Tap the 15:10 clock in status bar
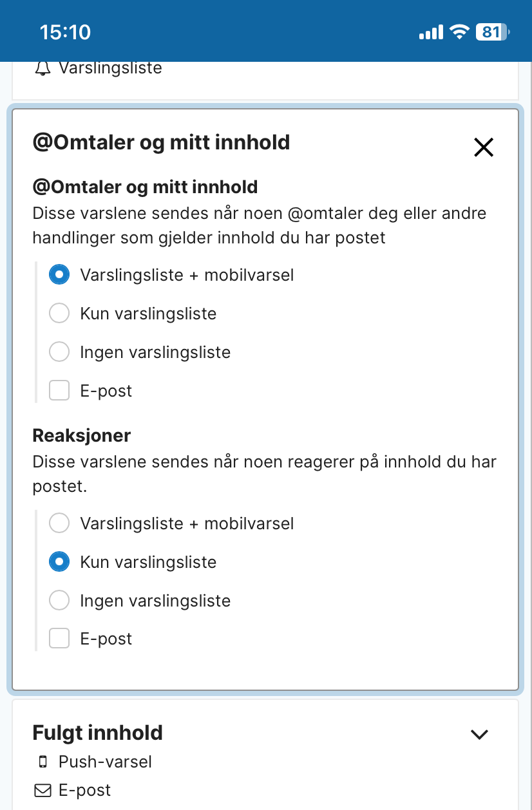Screen dimensions: 532x810 pyautogui.click(x=66, y=32)
